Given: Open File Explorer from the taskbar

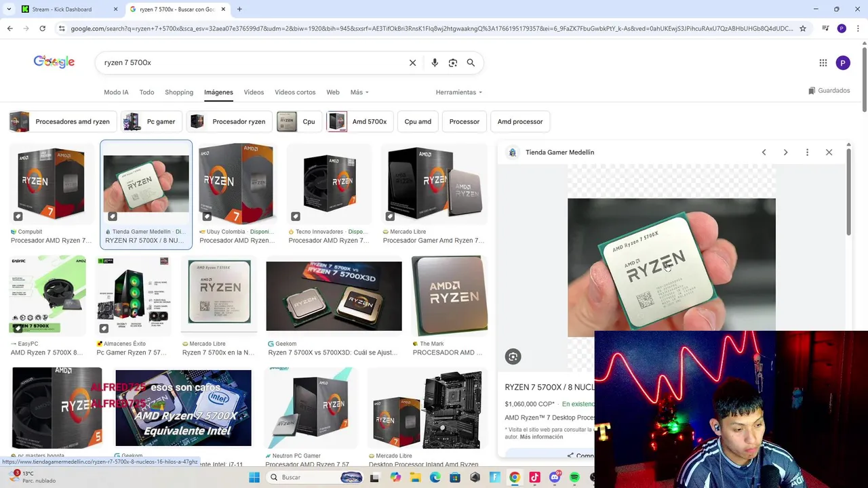Looking at the screenshot, I should click(x=415, y=477).
